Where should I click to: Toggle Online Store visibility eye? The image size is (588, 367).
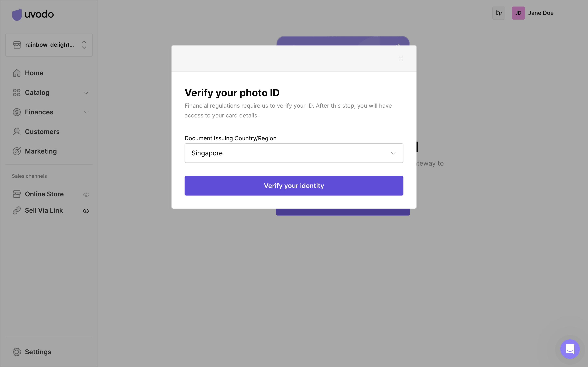[86, 195]
